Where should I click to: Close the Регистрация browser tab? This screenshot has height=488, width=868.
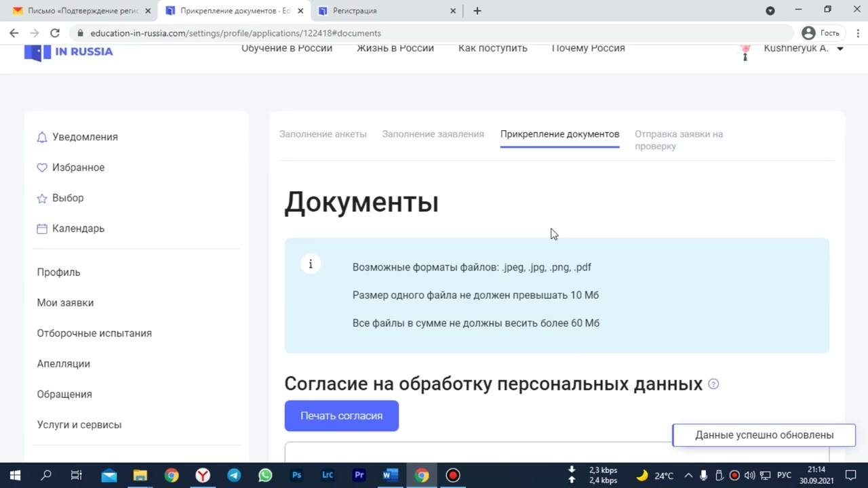pos(453,11)
